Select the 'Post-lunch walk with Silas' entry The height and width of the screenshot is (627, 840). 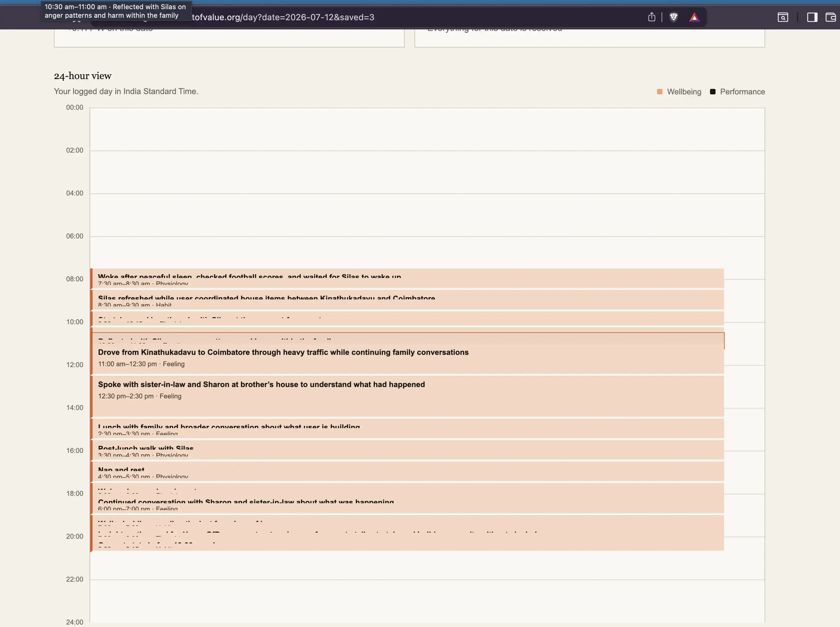tap(407, 450)
